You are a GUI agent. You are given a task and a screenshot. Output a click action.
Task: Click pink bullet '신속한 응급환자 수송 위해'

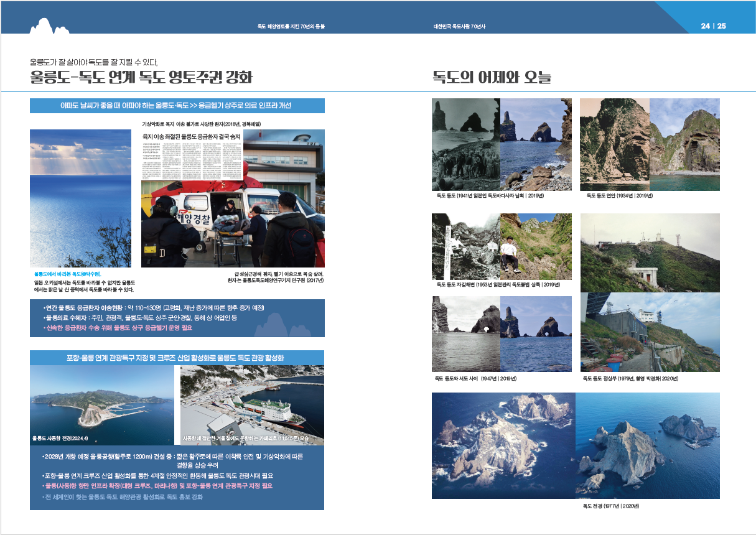coord(118,327)
